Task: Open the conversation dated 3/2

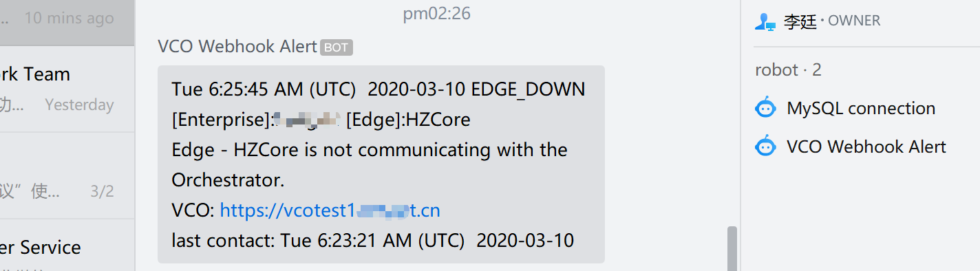Action: point(67,176)
